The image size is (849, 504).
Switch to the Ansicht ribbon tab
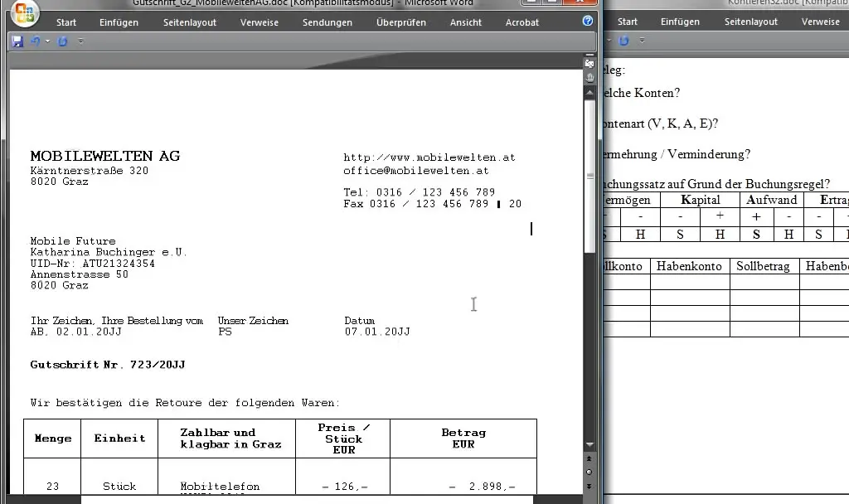click(x=466, y=22)
